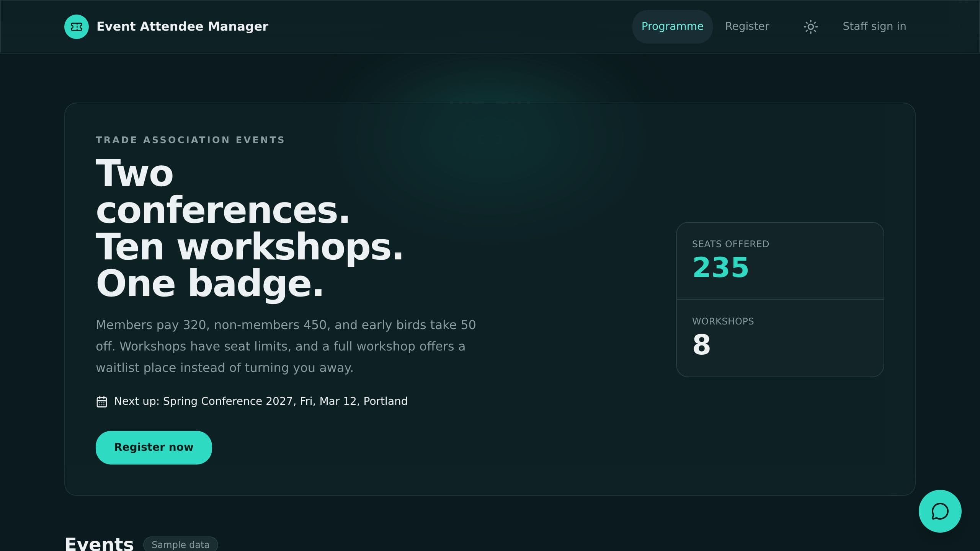The height and width of the screenshot is (551, 980).
Task: Open Staff sign in
Action: (x=874, y=27)
